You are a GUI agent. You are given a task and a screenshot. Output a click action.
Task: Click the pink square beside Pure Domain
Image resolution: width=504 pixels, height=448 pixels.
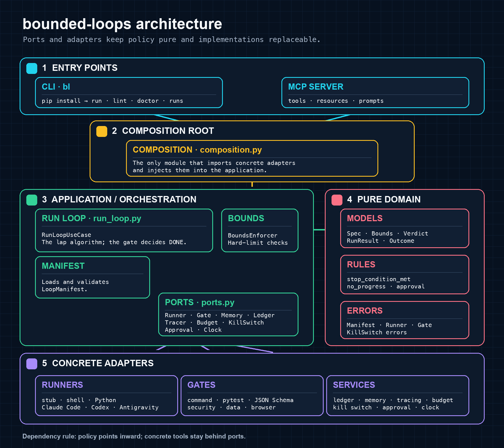337,200
